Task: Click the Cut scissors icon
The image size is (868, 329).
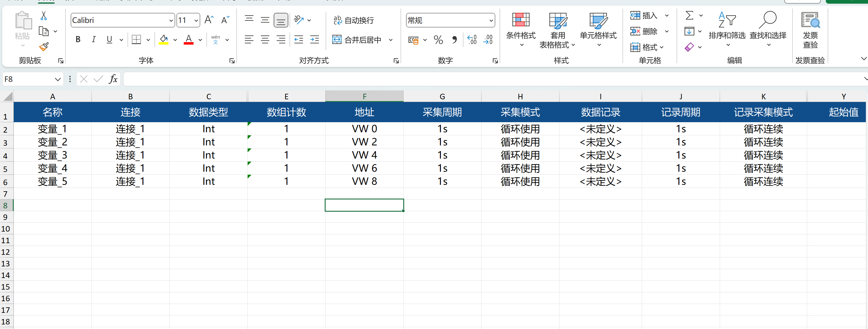Action: tap(43, 16)
